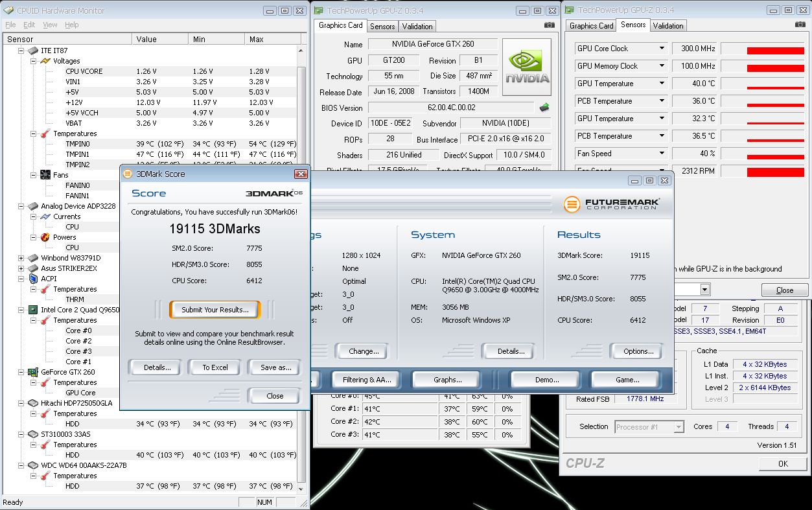The height and width of the screenshot is (510, 812).
Task: Click the 3DMark06 logo in Score dialog
Action: (274, 193)
